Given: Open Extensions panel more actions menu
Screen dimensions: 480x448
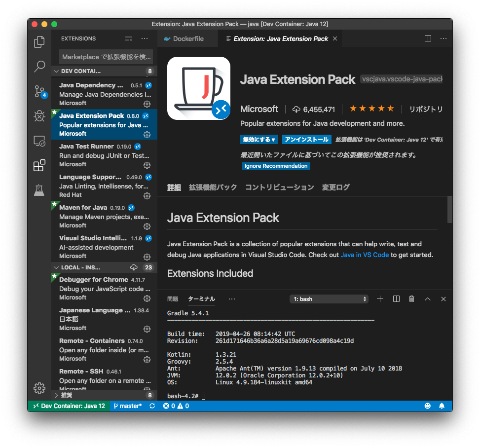Looking at the screenshot, I should coord(145,38).
